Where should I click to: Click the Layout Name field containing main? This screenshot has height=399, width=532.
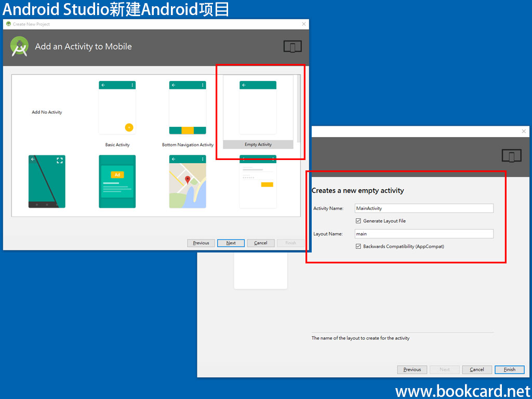click(424, 233)
